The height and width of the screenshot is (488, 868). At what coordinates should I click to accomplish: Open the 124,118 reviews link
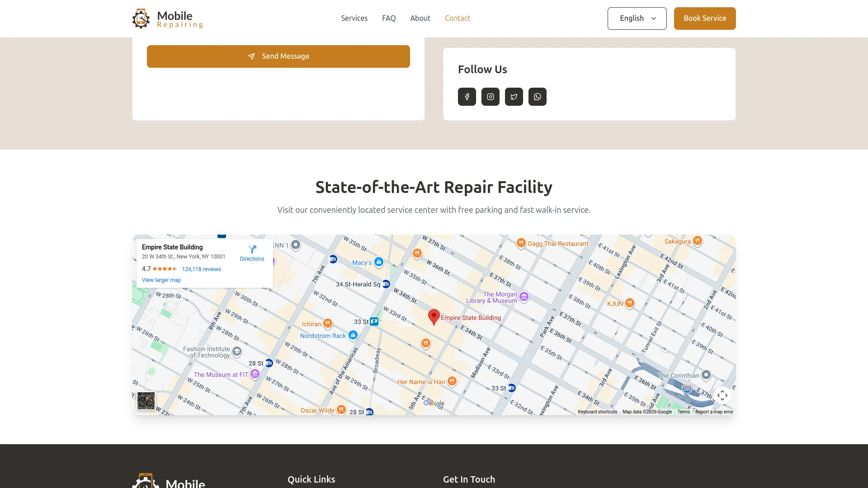pos(201,269)
